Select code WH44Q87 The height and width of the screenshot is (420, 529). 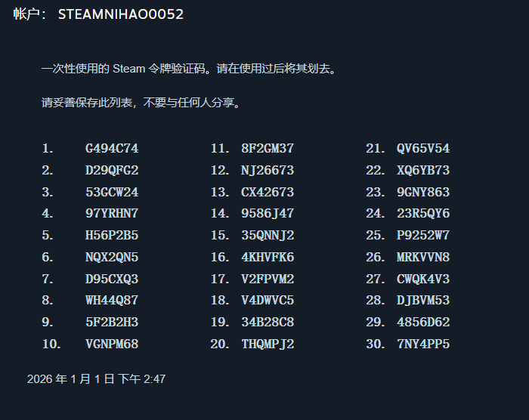point(112,301)
